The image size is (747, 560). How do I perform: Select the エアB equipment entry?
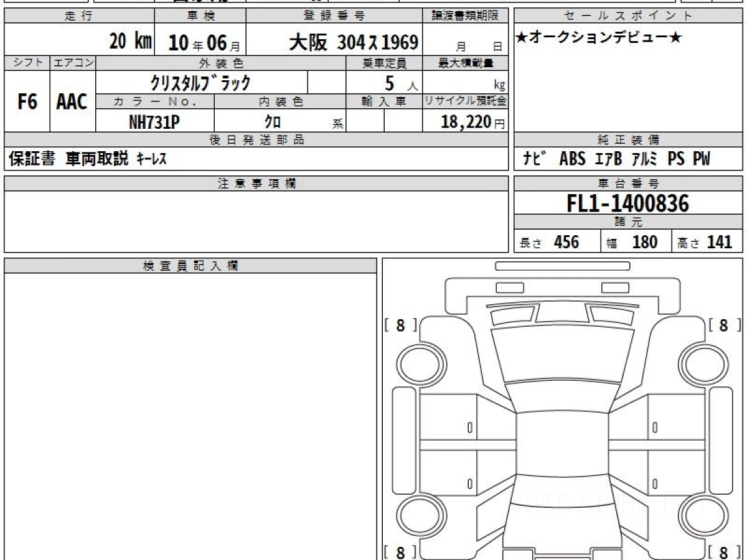[x=608, y=159]
